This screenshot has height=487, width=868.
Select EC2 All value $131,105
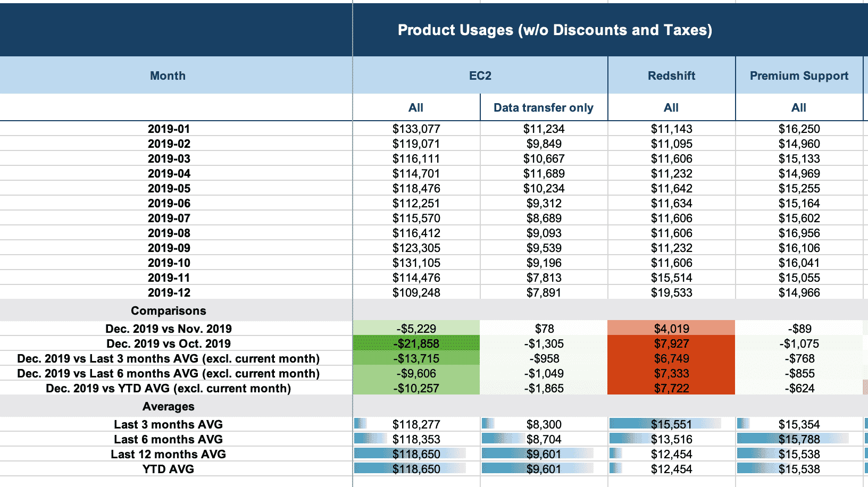click(x=416, y=263)
